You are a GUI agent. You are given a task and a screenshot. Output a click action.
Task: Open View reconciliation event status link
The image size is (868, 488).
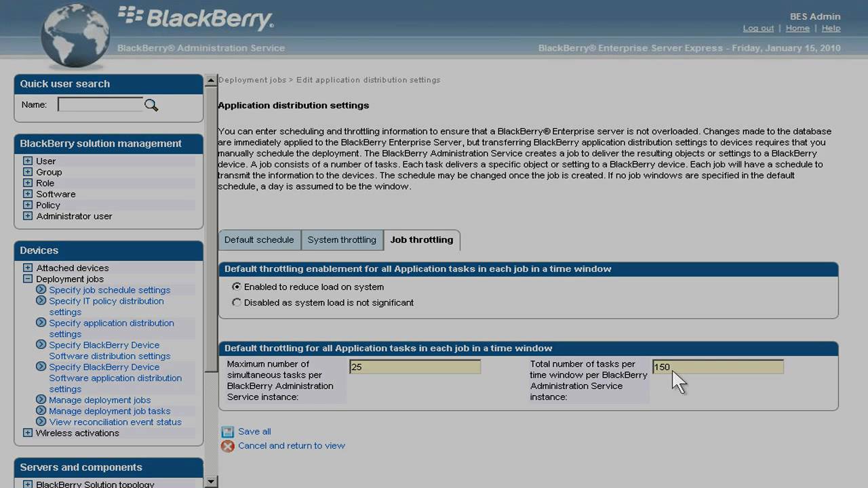tap(115, 422)
